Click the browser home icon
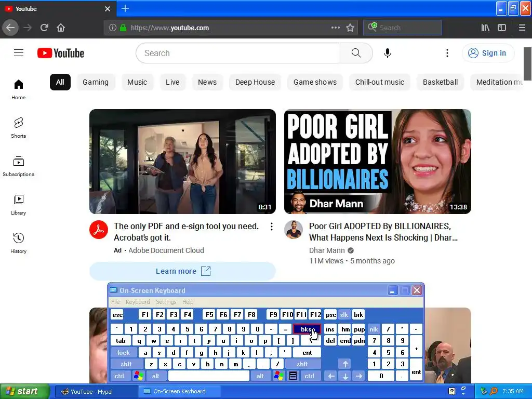This screenshot has height=399, width=532. (x=61, y=28)
